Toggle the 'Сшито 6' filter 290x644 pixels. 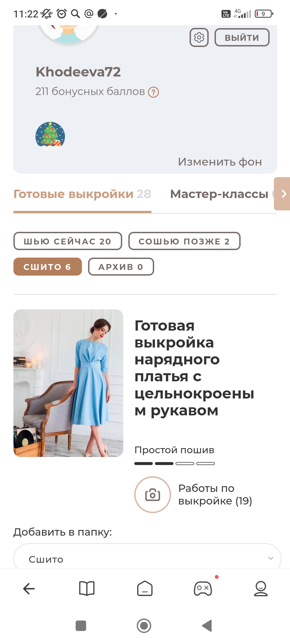[x=48, y=267]
